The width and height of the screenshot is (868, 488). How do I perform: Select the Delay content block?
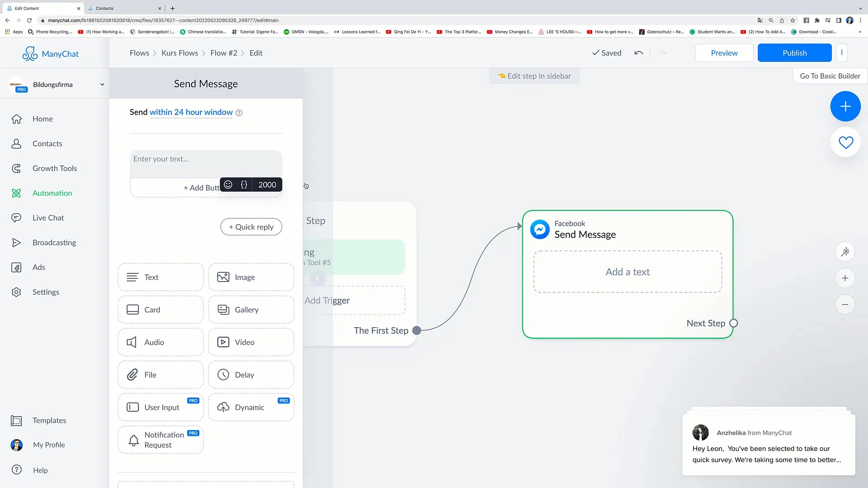pos(251,374)
